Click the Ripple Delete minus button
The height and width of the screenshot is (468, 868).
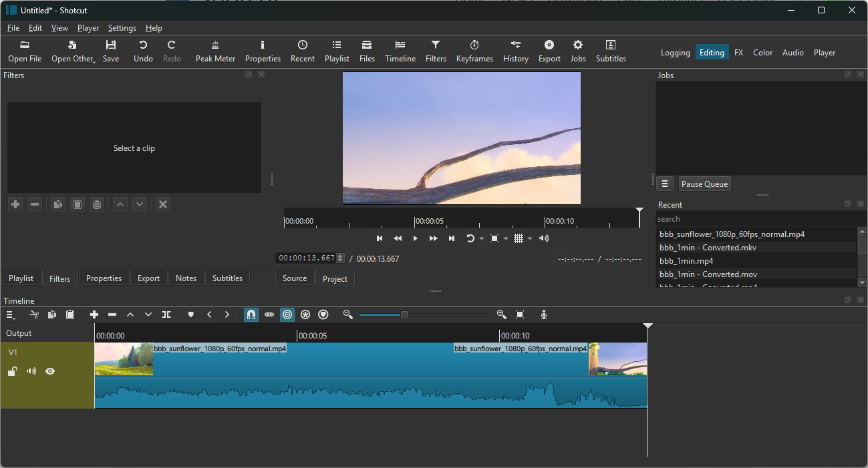coord(112,314)
